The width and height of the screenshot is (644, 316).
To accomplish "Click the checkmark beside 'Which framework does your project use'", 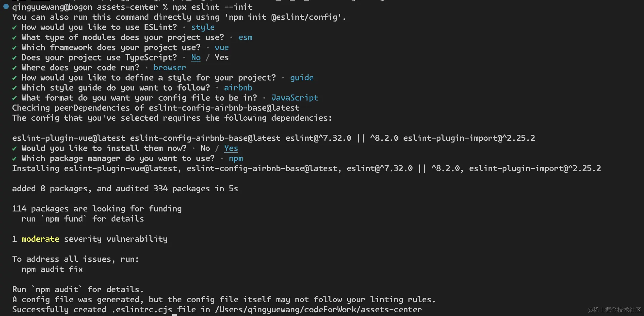I will pyautogui.click(x=14, y=48).
